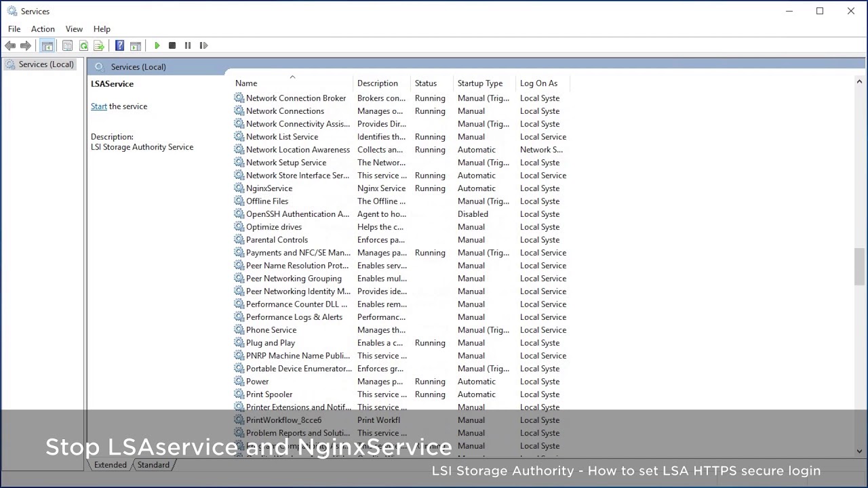Click Nginx Service description cell

coord(381,188)
